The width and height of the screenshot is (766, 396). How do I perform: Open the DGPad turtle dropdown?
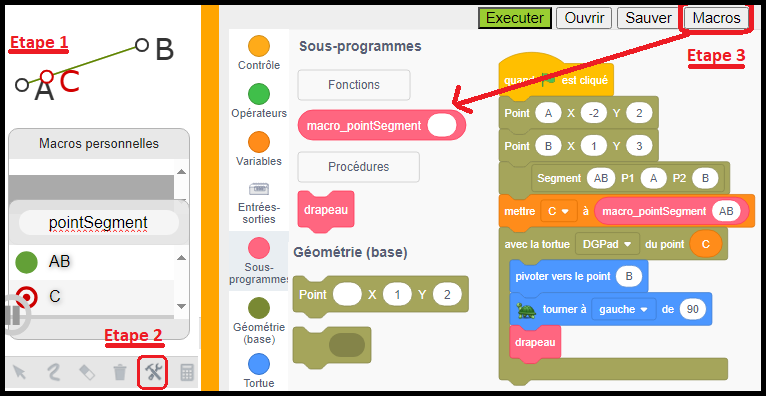click(x=607, y=244)
